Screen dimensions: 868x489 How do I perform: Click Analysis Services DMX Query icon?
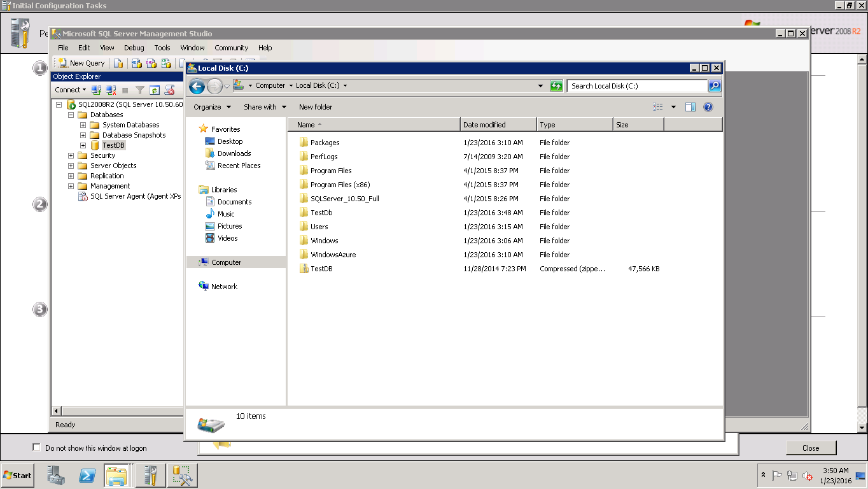coord(151,63)
